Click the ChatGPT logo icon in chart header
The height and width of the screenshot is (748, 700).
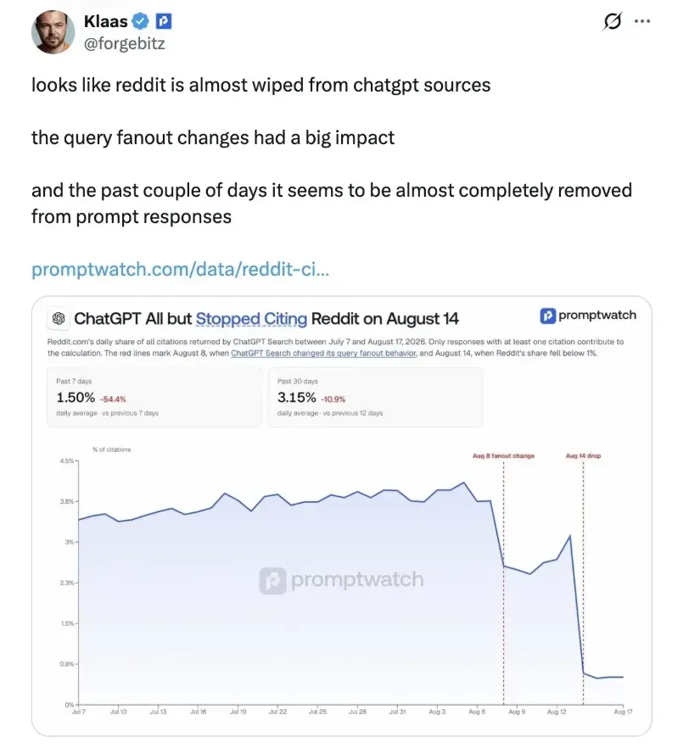click(59, 318)
